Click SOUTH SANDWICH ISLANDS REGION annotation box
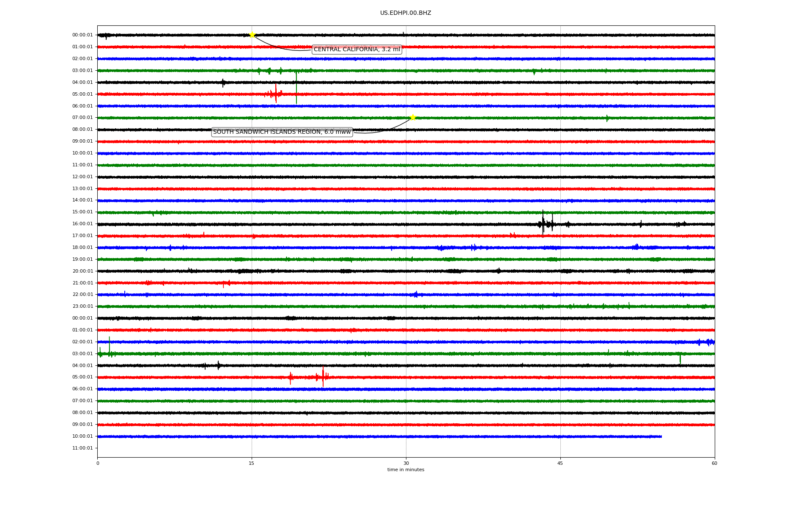 (x=282, y=132)
